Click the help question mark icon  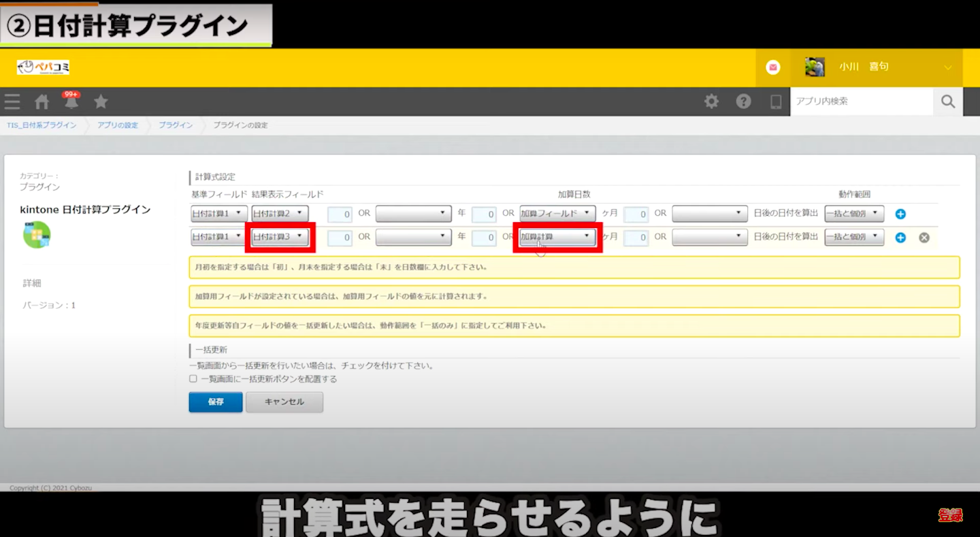743,102
